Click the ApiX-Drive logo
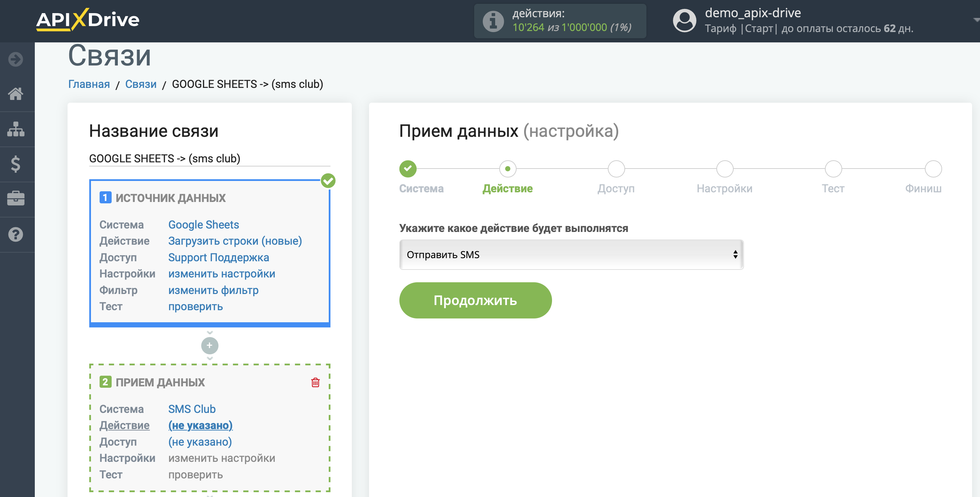Image resolution: width=980 pixels, height=497 pixels. [88, 19]
